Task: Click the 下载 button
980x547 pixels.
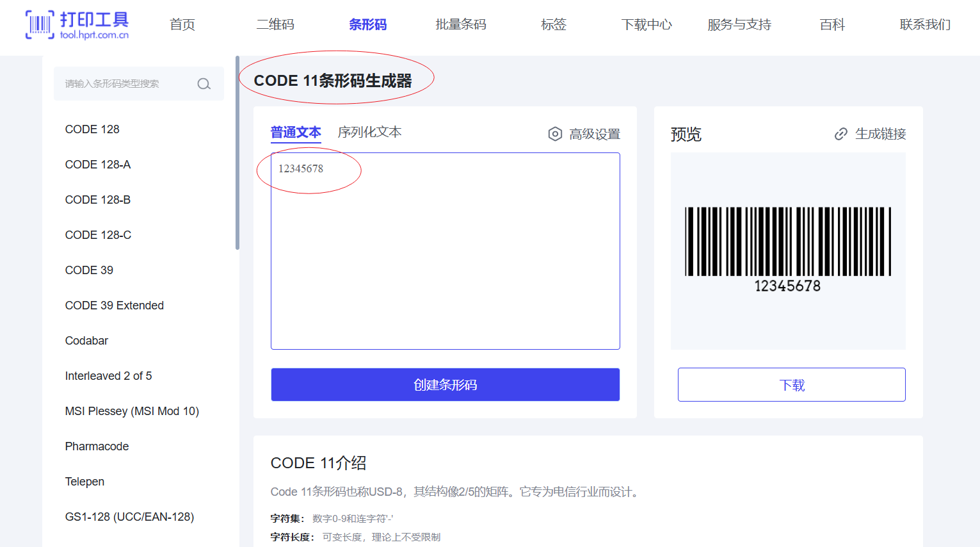Action: click(x=792, y=384)
